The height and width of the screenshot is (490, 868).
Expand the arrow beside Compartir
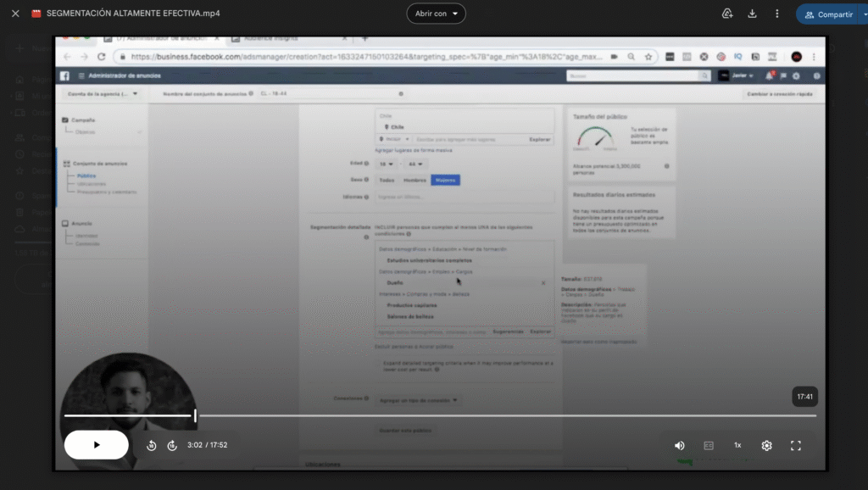tap(864, 14)
